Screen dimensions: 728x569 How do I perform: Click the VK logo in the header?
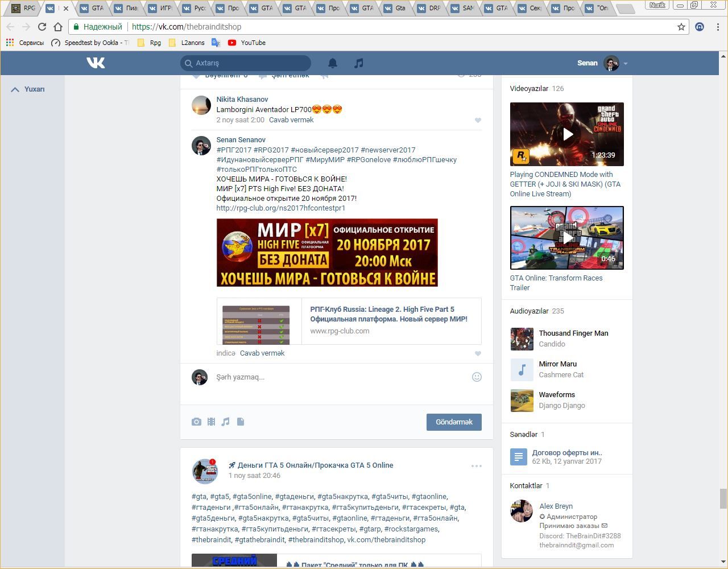click(96, 63)
